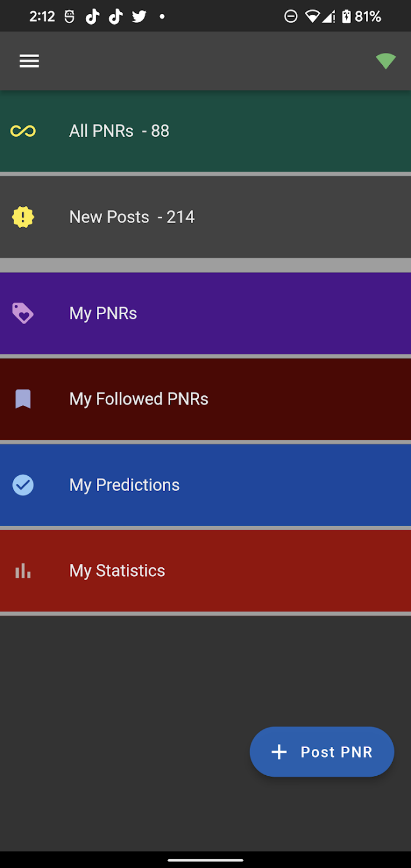Open My Predictions section
The height and width of the screenshot is (868, 411).
206,485
